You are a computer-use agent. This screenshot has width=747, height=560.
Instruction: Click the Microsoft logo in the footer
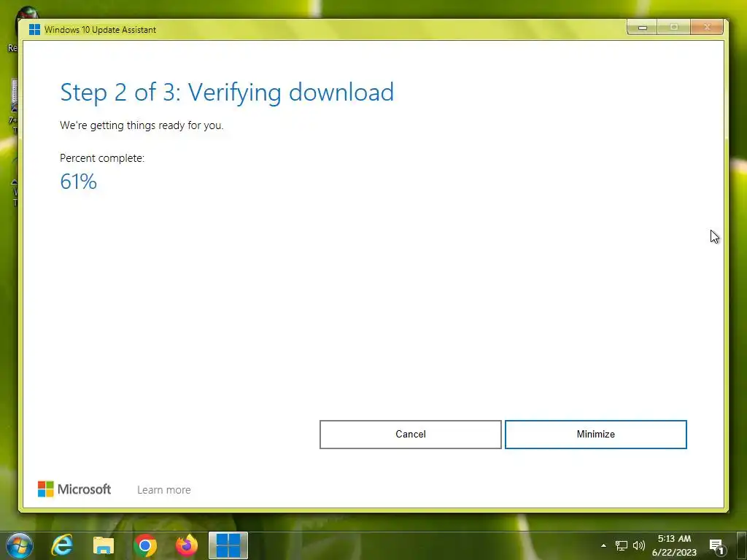(74, 489)
